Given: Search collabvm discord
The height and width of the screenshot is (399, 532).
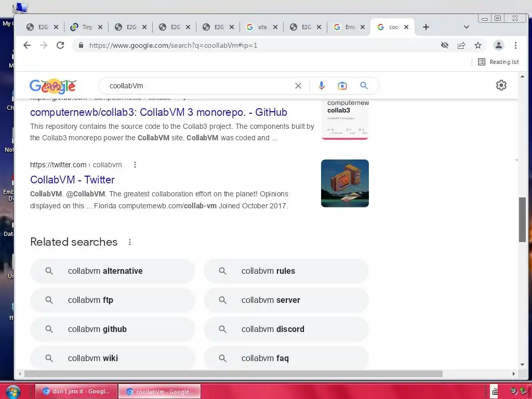Looking at the screenshot, I should click(x=286, y=329).
